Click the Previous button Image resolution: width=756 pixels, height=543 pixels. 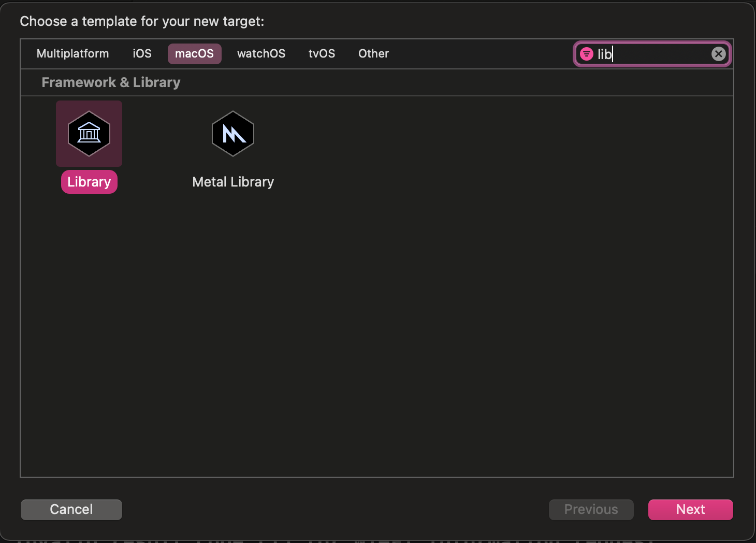tap(591, 509)
